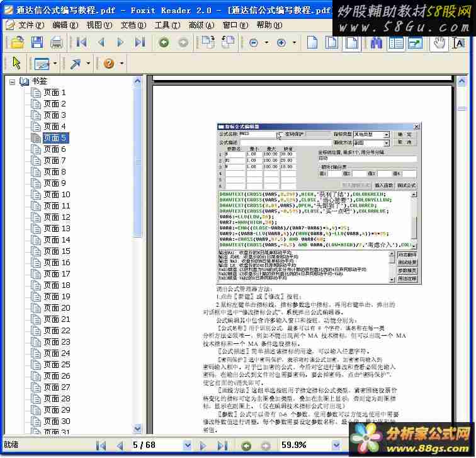Click the Open file folder icon
This screenshot has width=476, height=458.
[x=17, y=42]
